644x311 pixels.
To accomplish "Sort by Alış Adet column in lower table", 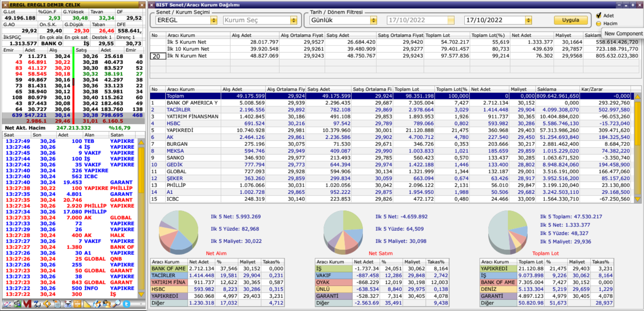I will [243, 89].
